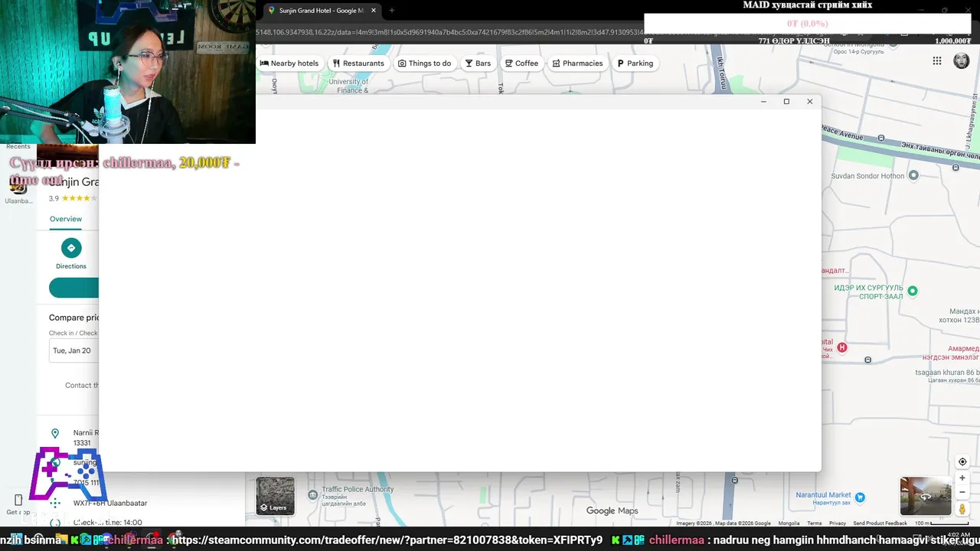
Task: Filter map by Pharmacies chip
Action: pos(578,64)
